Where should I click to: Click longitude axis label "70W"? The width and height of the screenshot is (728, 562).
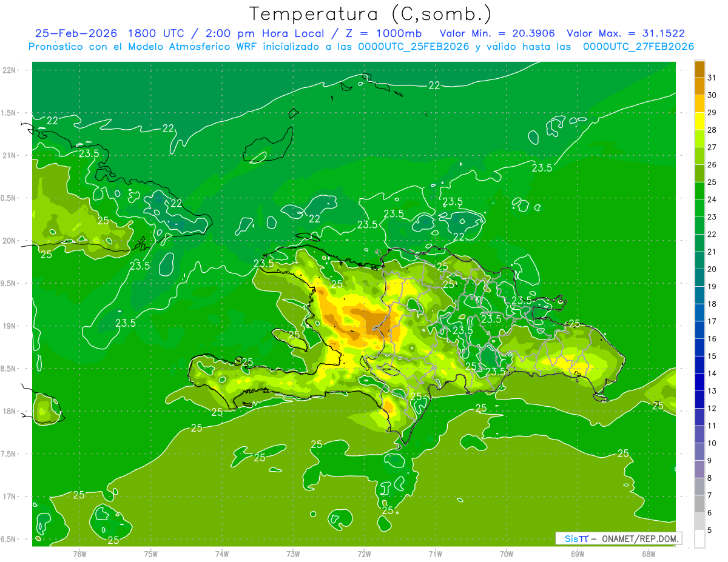(507, 554)
